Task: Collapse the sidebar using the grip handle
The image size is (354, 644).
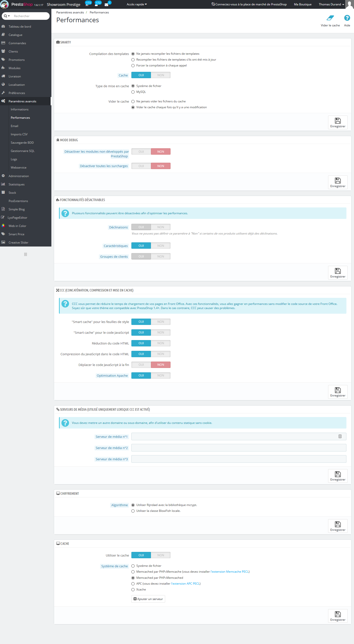Action: tap(25, 254)
